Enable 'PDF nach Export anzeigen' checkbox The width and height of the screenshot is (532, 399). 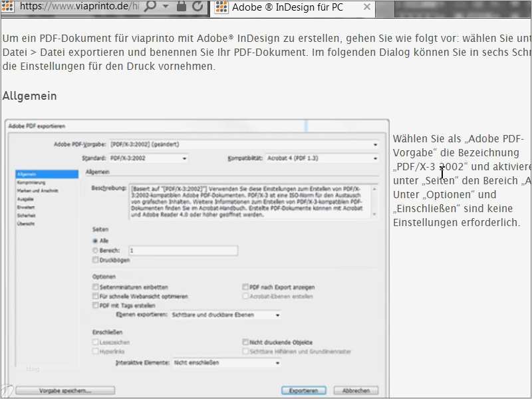(245, 287)
